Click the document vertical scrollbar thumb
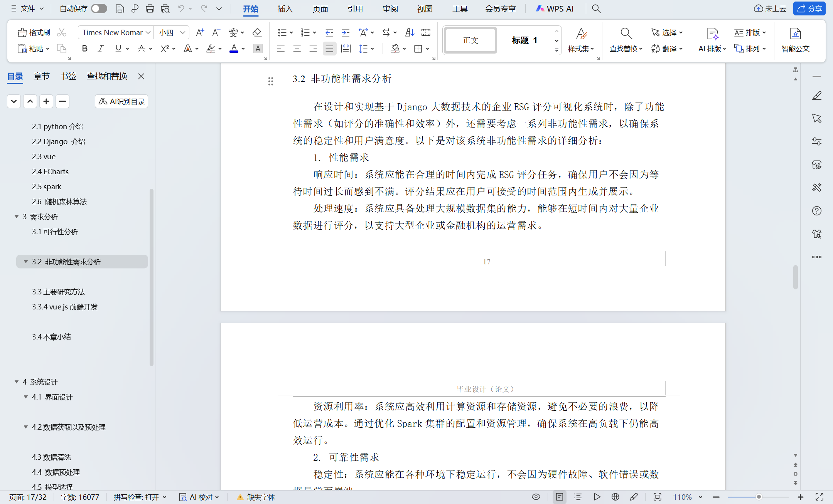The image size is (833, 504). [x=795, y=277]
